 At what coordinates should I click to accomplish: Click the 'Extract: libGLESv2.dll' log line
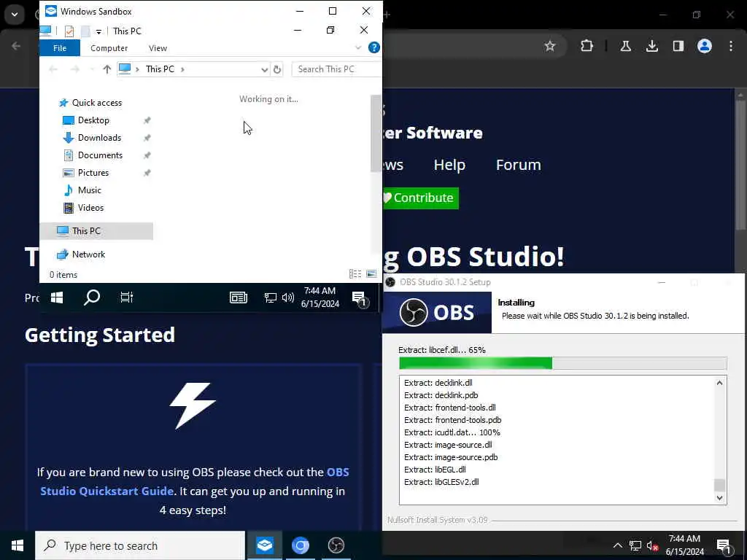click(441, 482)
